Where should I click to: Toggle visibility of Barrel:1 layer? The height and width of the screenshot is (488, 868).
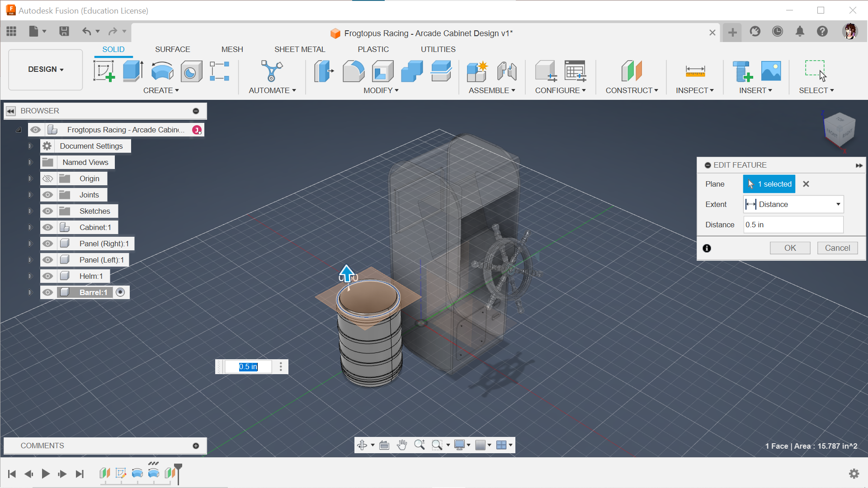(47, 292)
